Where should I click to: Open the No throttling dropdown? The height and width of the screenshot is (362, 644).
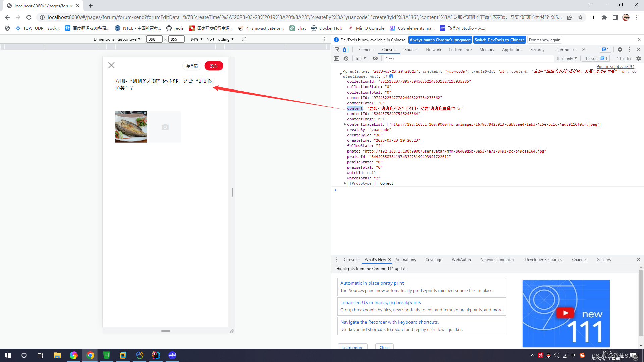tap(220, 39)
